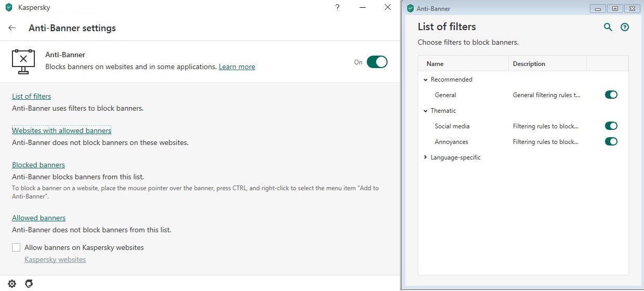Maximize the Anti-Banner filters window

615,8
